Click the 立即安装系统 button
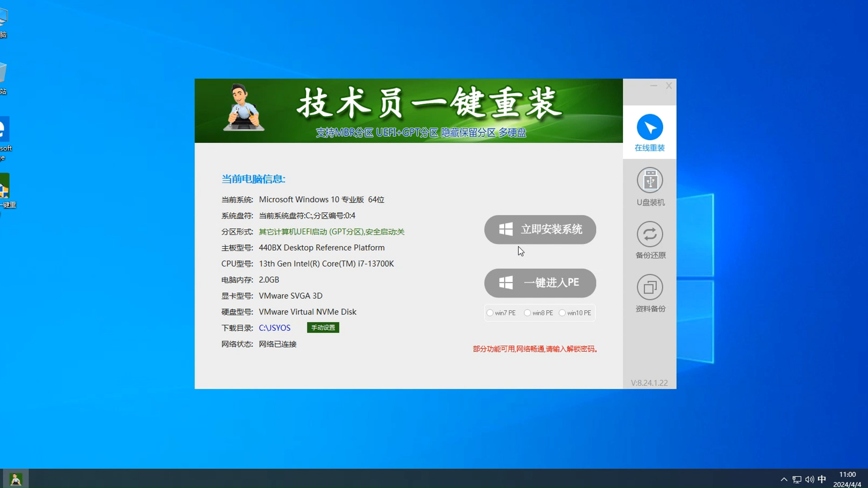Viewport: 868px width, 488px height. coord(540,230)
